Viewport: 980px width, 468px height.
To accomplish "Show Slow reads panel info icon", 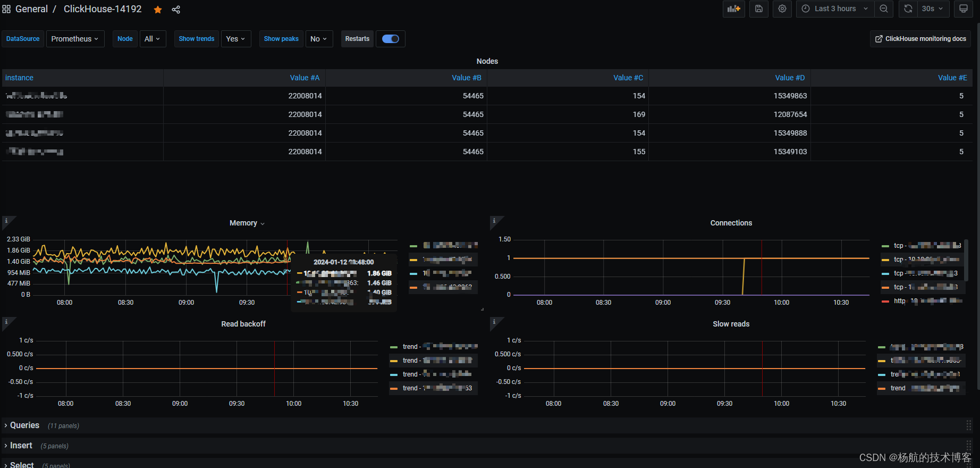I will click(x=494, y=321).
